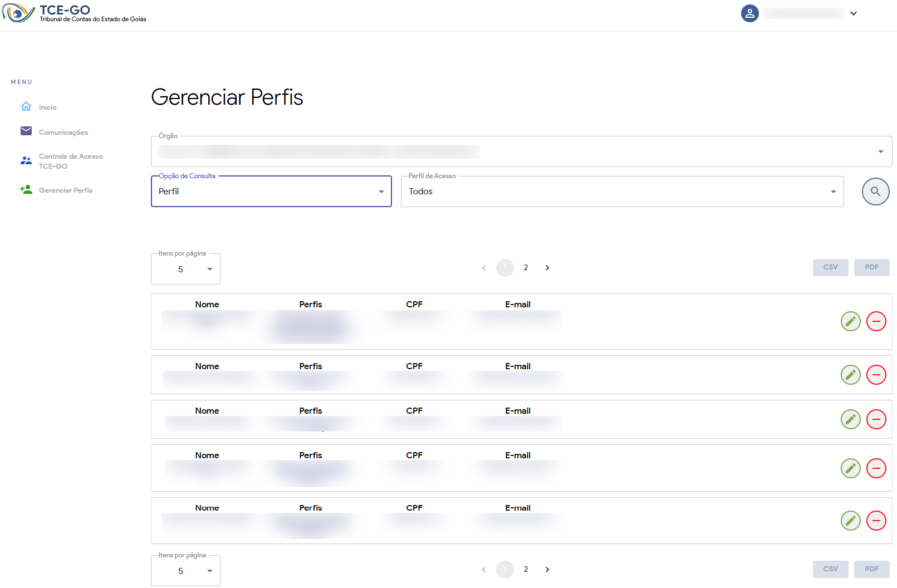Viewport: 897px width, 588px height.
Task: Click the TCE-GO logo in the header
Action: 74,13
